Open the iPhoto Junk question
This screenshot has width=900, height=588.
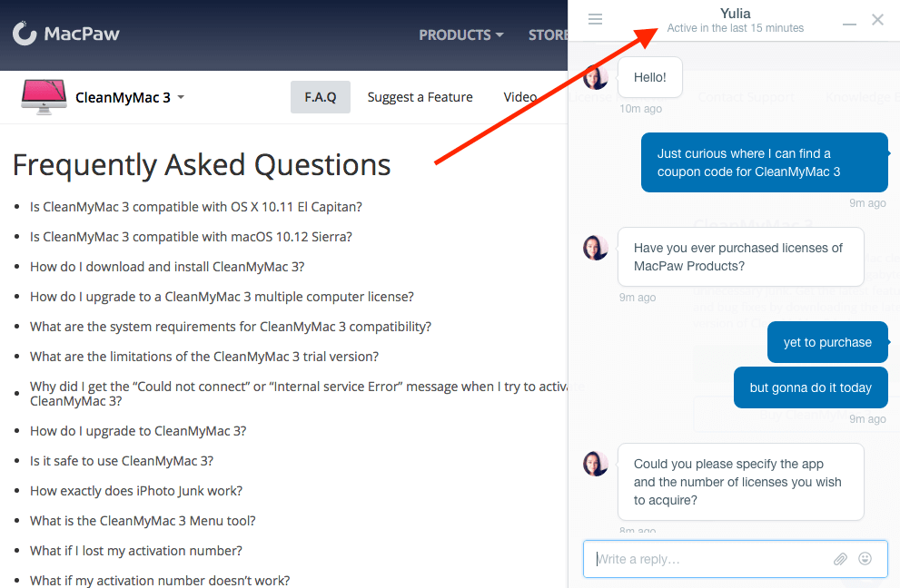136,491
